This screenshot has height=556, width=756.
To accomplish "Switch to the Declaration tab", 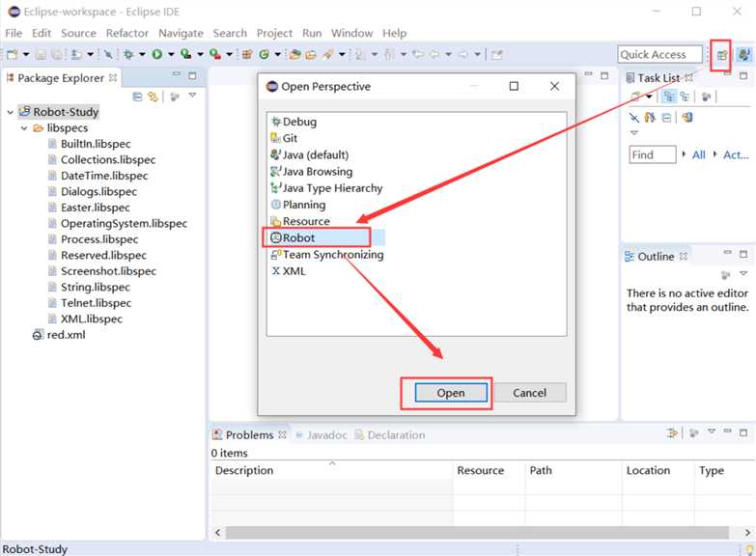I will [390, 435].
